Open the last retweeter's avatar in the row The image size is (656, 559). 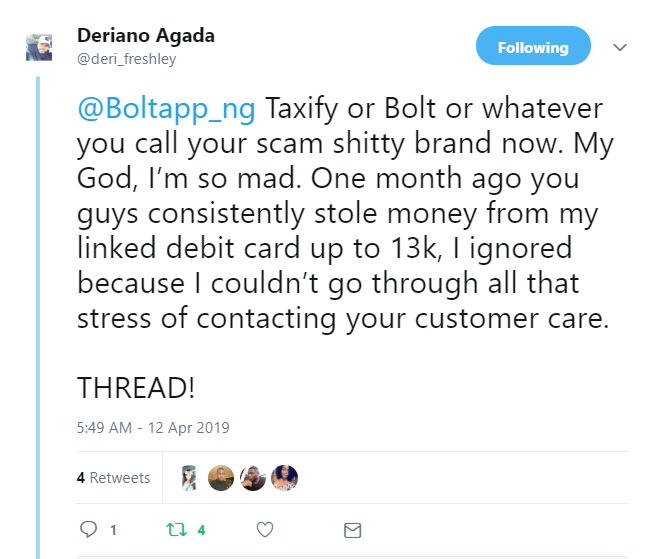[x=284, y=478]
